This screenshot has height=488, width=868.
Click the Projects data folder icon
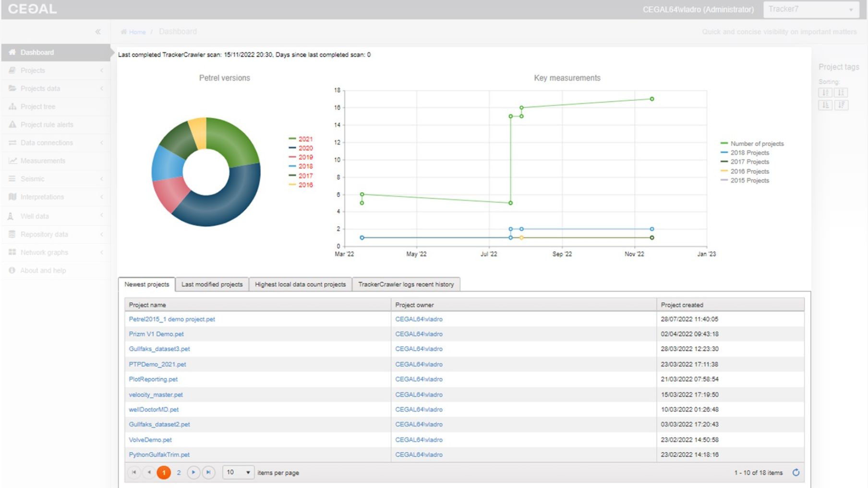pyautogui.click(x=12, y=88)
